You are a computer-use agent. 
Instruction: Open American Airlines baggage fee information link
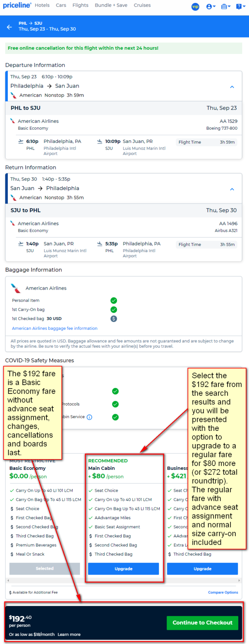55,328
